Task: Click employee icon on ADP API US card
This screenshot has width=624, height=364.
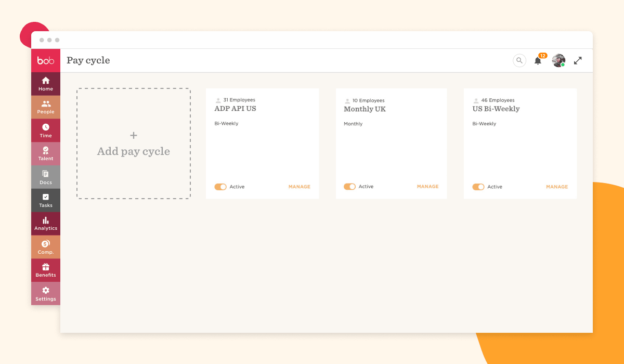Action: 218,100
